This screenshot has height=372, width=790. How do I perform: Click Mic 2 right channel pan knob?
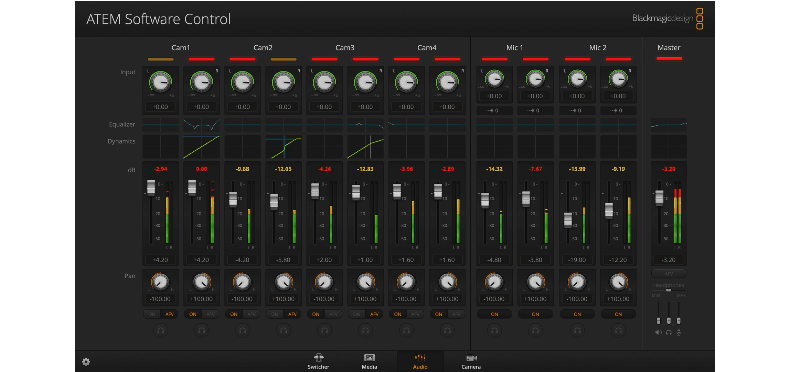[618, 282]
